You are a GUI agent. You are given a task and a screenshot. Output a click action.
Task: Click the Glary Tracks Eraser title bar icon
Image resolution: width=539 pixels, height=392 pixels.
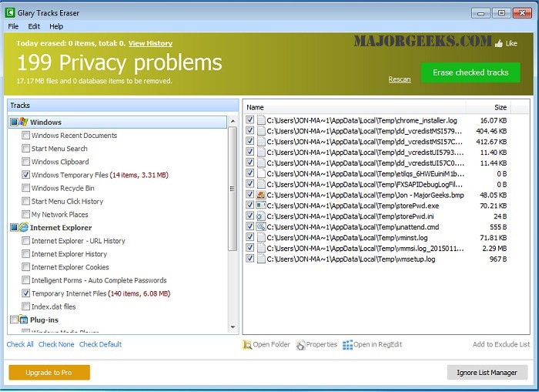[10, 12]
